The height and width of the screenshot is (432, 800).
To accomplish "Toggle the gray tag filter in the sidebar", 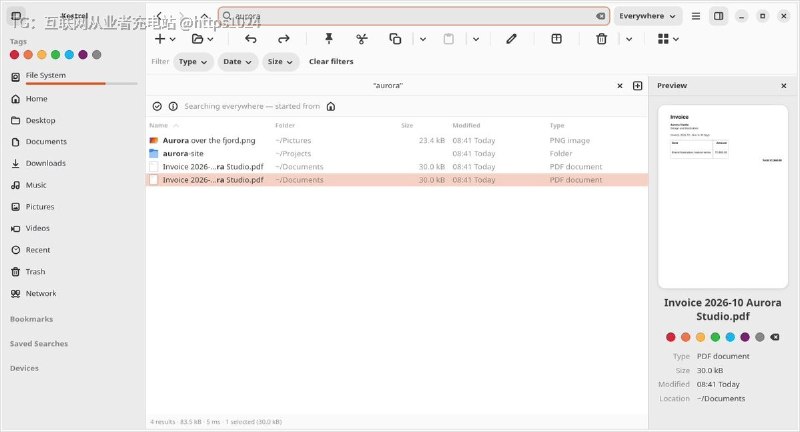I will click(97, 55).
